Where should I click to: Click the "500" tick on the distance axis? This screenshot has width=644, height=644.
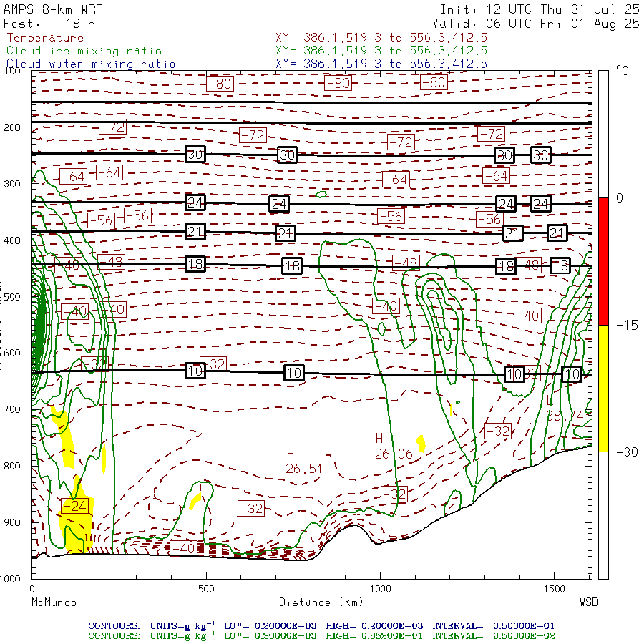click(206, 589)
